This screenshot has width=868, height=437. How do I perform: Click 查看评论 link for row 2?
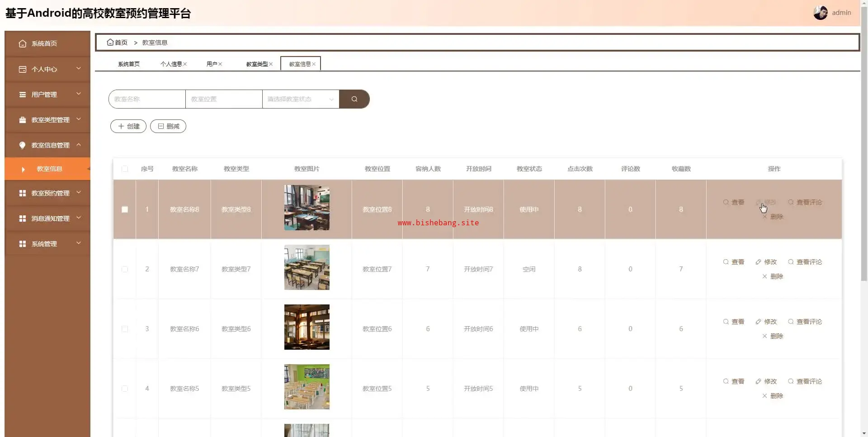[809, 262]
